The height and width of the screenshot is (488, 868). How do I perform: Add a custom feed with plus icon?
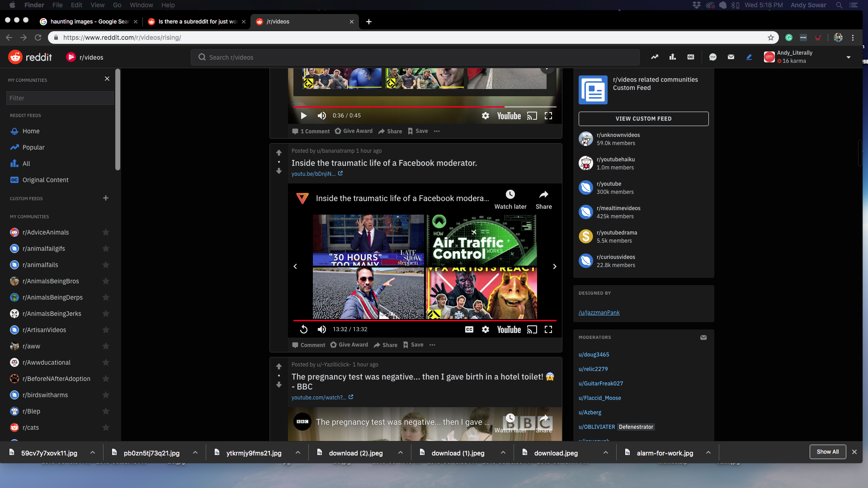pyautogui.click(x=106, y=198)
